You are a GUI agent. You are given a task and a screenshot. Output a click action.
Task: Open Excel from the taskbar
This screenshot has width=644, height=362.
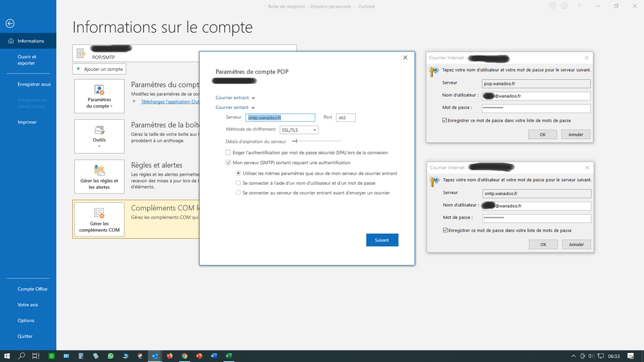pyautogui.click(x=229, y=356)
